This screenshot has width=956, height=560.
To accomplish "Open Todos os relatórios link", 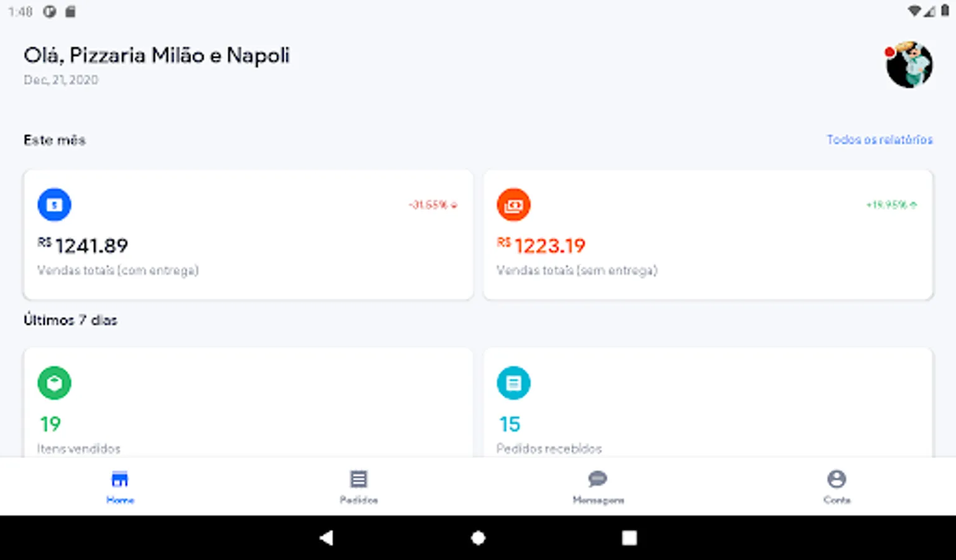I will [x=879, y=139].
